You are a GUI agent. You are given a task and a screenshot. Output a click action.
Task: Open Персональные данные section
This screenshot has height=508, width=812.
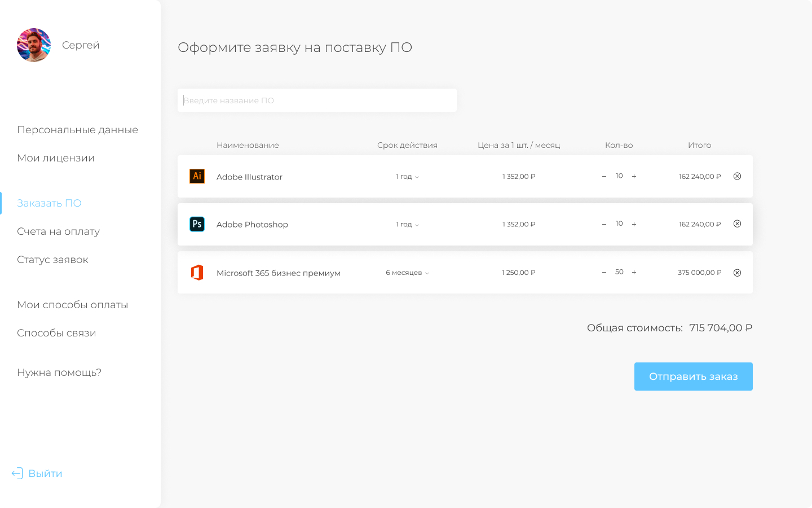tap(77, 130)
